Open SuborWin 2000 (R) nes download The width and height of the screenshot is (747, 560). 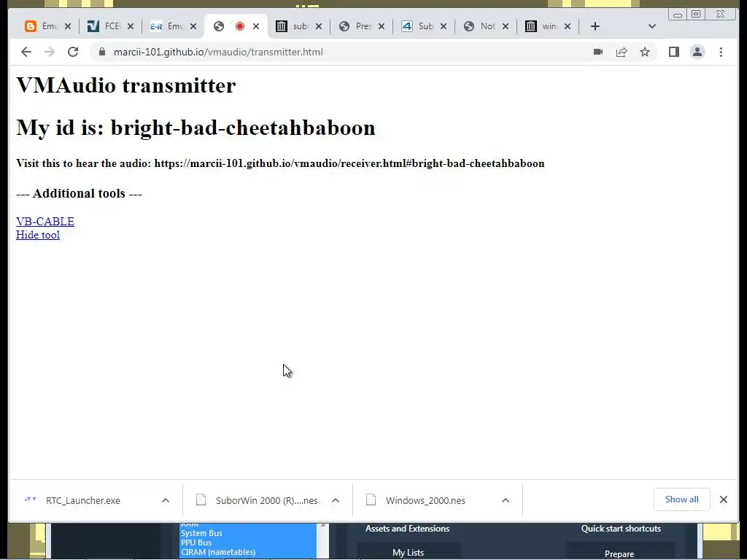[266, 500]
